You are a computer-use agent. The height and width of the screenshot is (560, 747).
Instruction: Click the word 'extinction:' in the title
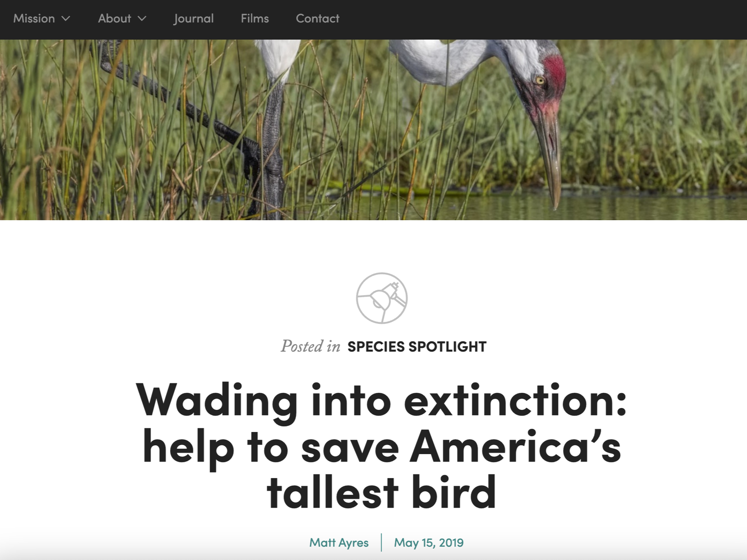(515, 400)
